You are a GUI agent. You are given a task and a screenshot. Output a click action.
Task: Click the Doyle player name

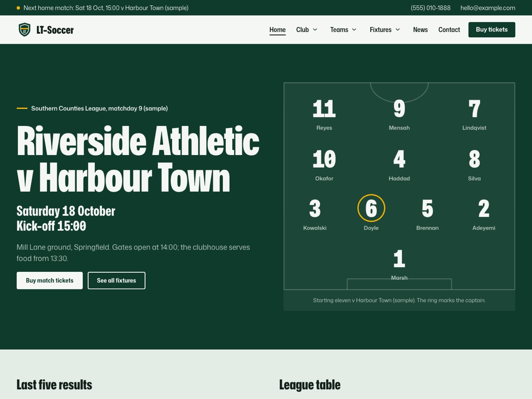pos(371,228)
